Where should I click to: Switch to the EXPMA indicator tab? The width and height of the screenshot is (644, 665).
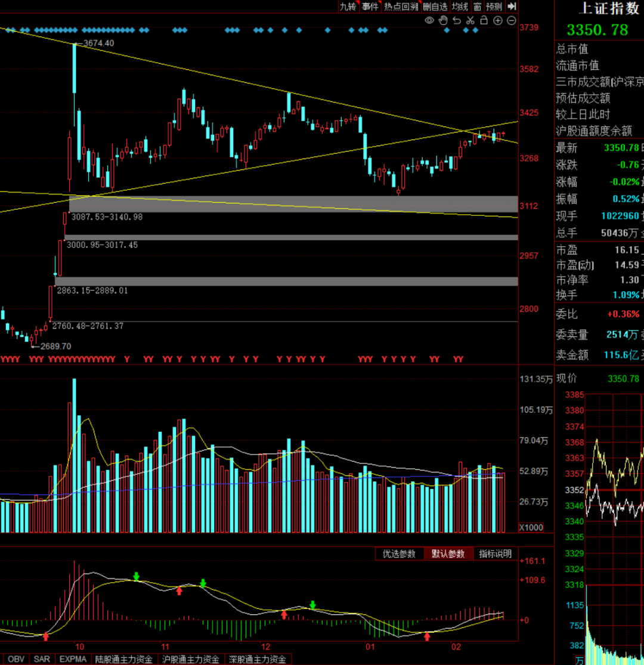73,659
